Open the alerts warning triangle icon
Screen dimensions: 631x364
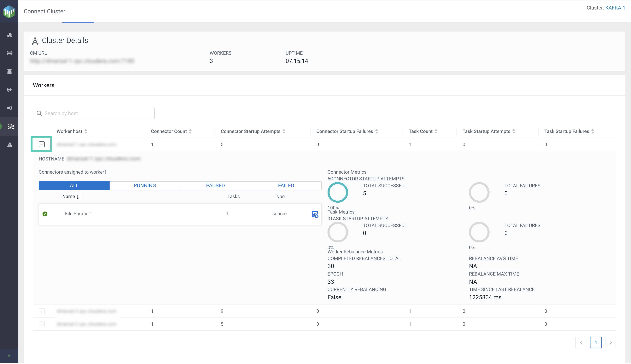pyautogui.click(x=10, y=145)
